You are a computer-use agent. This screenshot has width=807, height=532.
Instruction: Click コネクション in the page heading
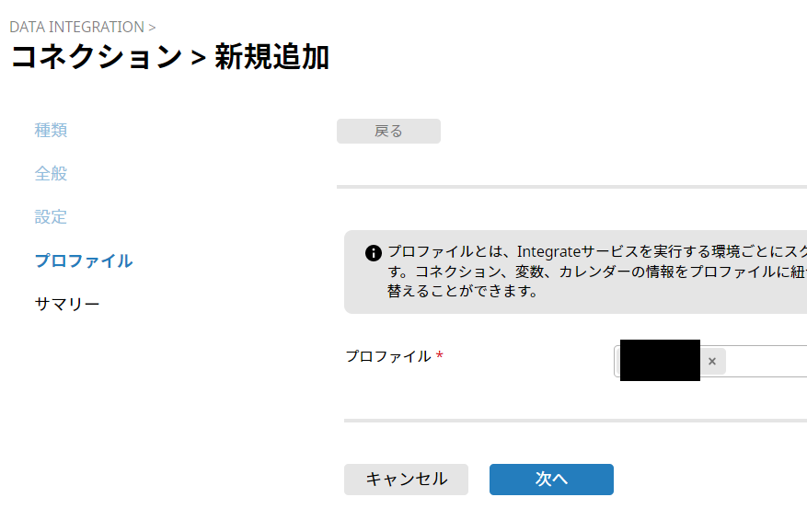pyautogui.click(x=96, y=57)
